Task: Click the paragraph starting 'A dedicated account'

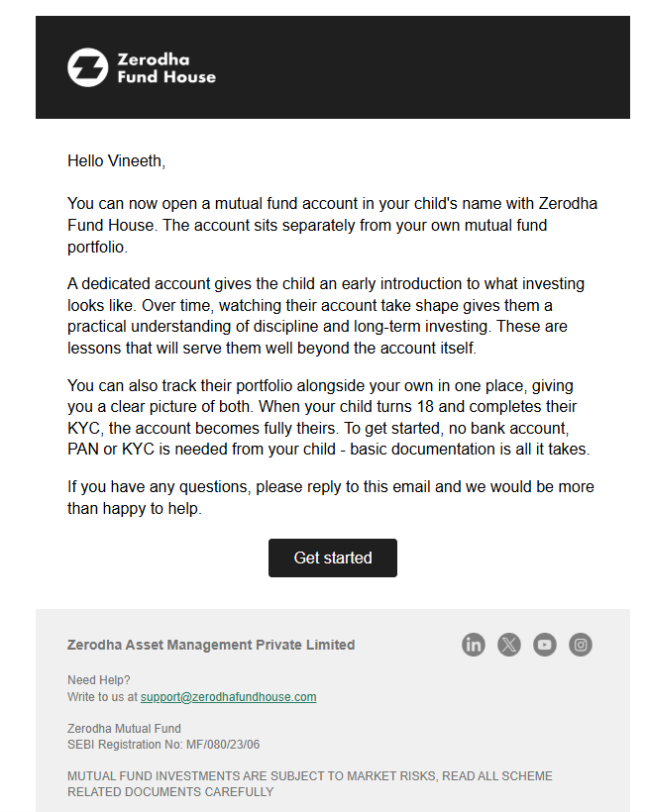Action: click(x=326, y=316)
